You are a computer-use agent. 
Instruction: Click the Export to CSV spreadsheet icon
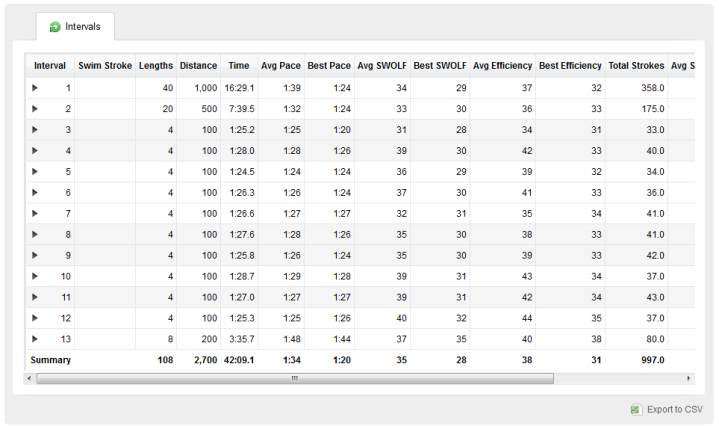[x=636, y=409]
